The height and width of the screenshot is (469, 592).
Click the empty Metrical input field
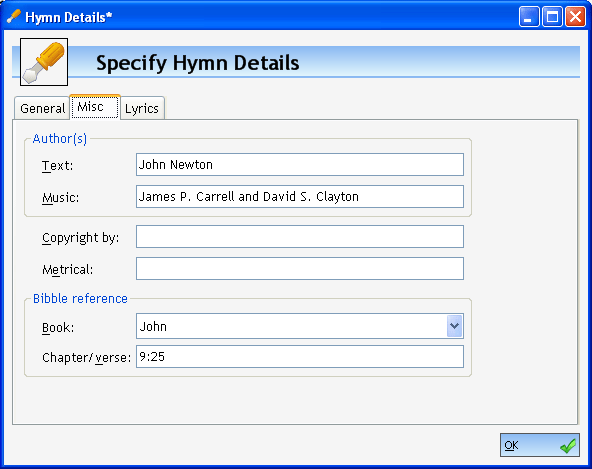300,268
